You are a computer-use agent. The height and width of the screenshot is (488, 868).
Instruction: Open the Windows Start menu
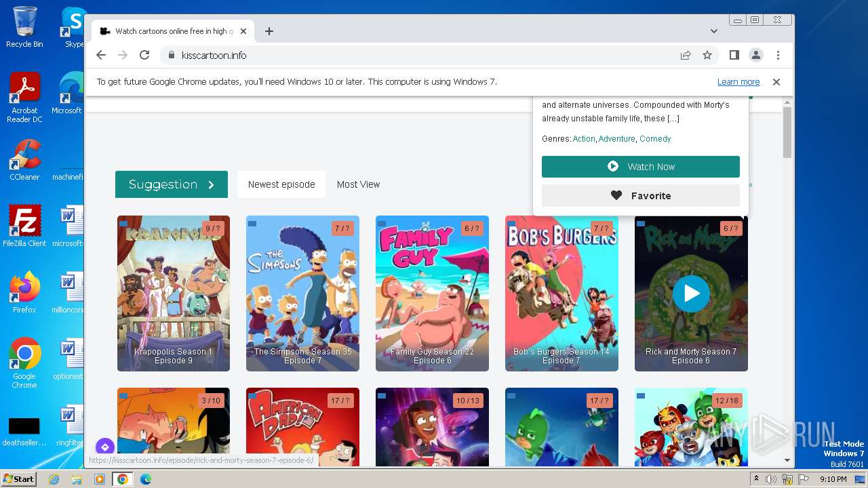point(18,479)
